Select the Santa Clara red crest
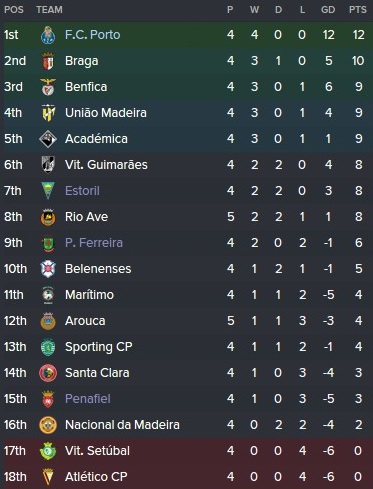This screenshot has height=489, width=373. click(x=48, y=373)
